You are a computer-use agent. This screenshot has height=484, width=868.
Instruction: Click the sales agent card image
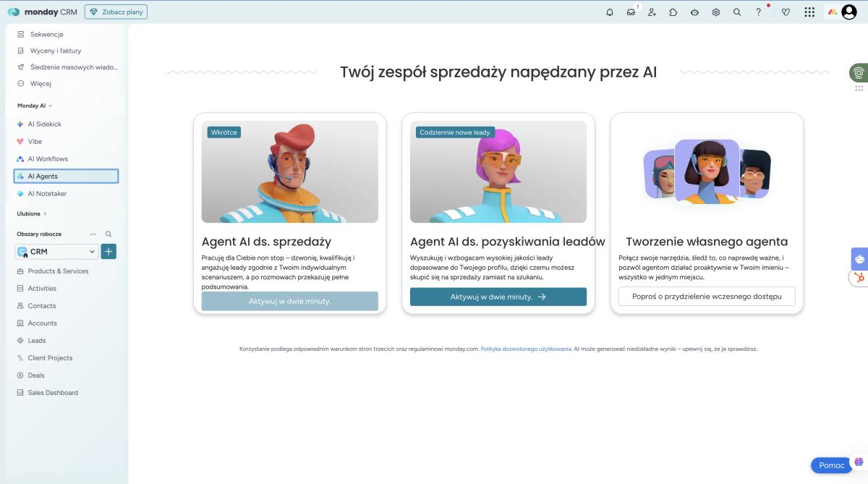pyautogui.click(x=289, y=171)
